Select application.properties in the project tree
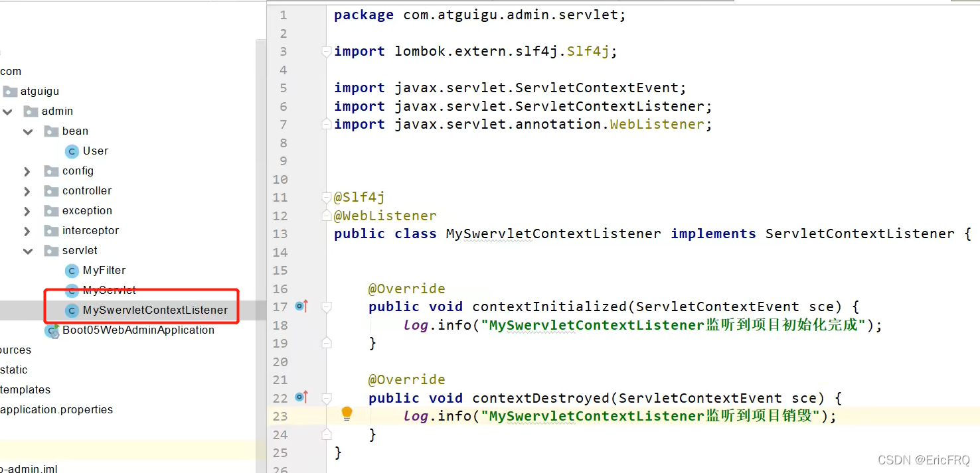980x473 pixels. [56, 410]
